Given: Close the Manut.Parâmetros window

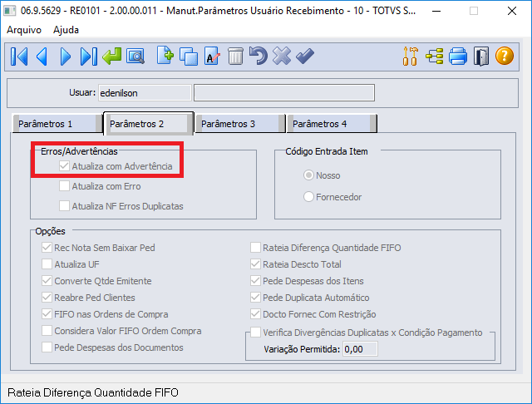Looking at the screenshot, I should [x=512, y=11].
